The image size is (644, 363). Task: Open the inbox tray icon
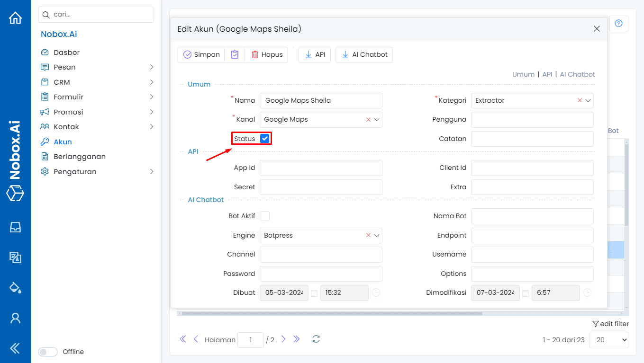pyautogui.click(x=15, y=227)
